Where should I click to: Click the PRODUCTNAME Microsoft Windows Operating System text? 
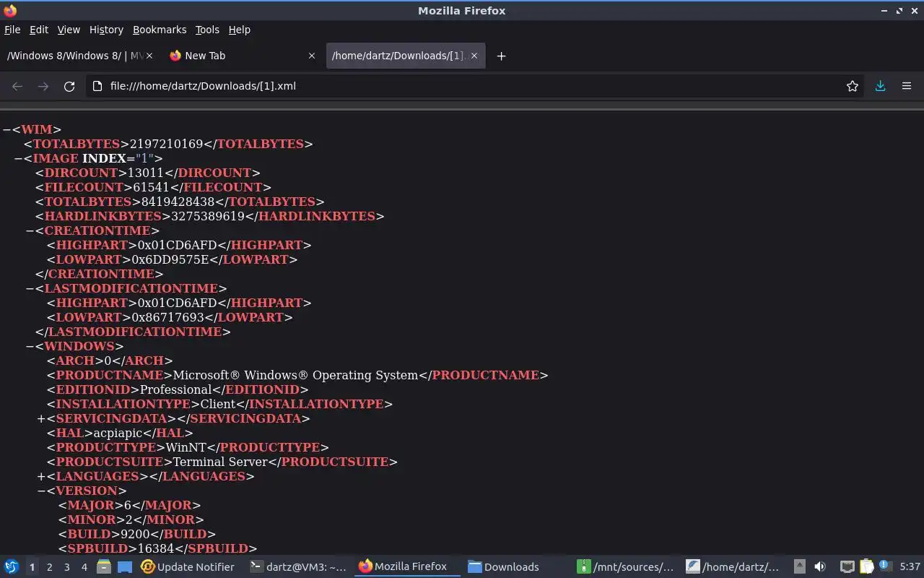tap(295, 375)
